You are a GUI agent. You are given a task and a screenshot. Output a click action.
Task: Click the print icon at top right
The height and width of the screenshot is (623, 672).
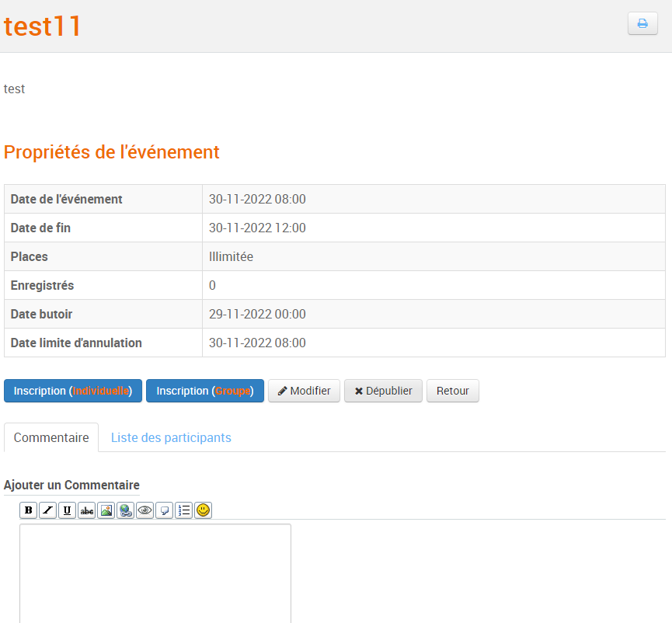click(642, 23)
